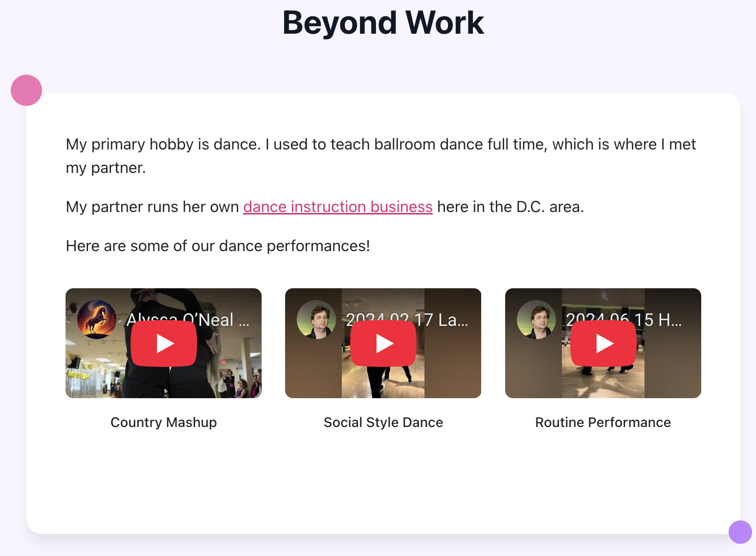Screen dimensions: 756x556
Task: Click the Social Style Dance thumbnail
Action: (x=383, y=381)
